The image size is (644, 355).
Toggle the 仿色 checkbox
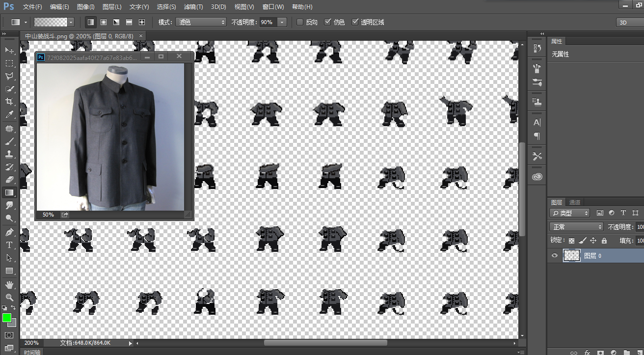[328, 22]
